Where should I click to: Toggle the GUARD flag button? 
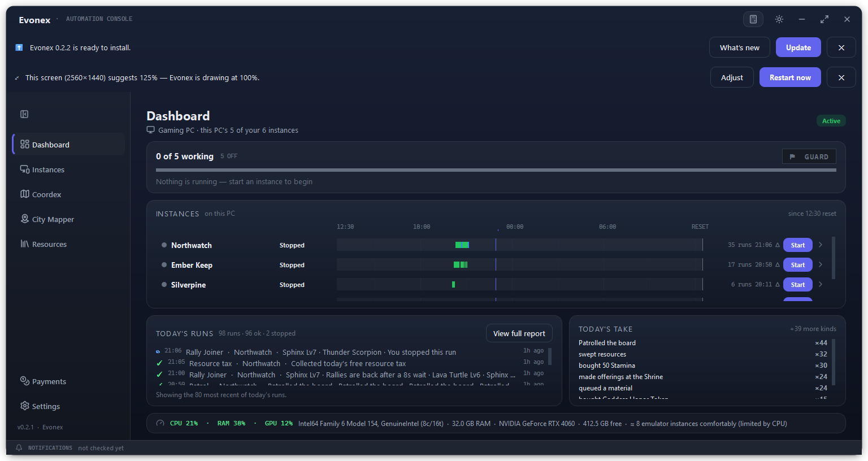click(809, 156)
